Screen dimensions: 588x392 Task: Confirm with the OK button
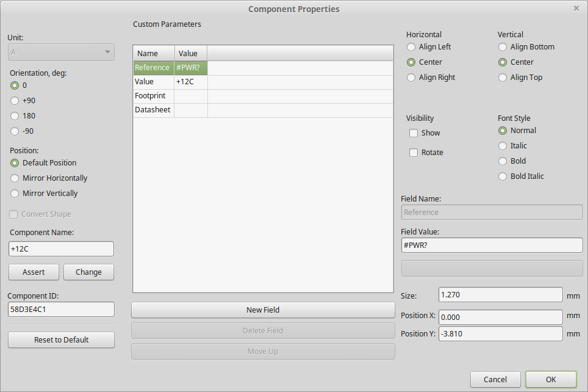tap(550, 379)
